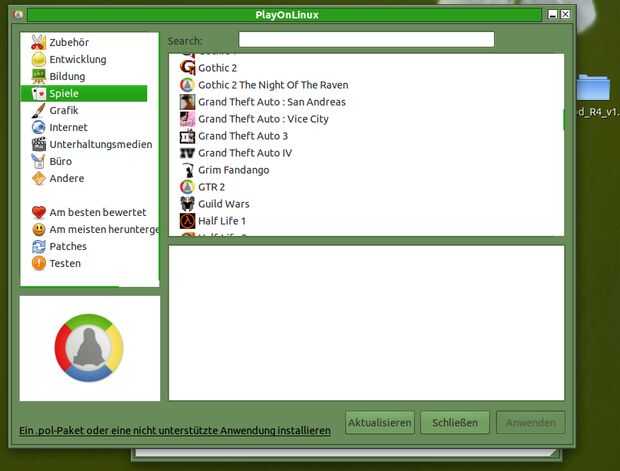Click the Büro category icon
The image size is (620, 471).
[38, 161]
